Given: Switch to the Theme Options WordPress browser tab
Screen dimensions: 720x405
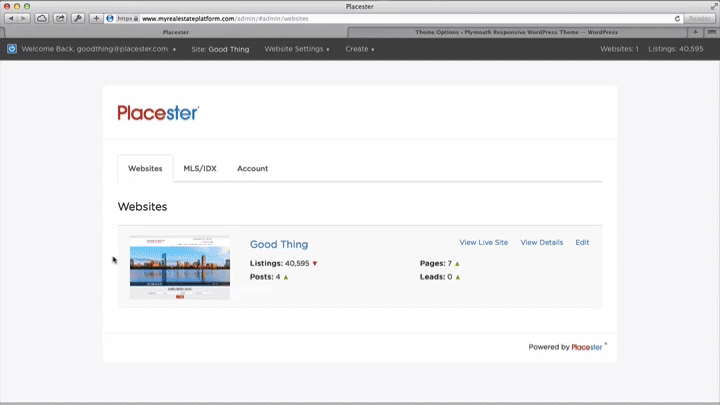Looking at the screenshot, I should point(517,32).
